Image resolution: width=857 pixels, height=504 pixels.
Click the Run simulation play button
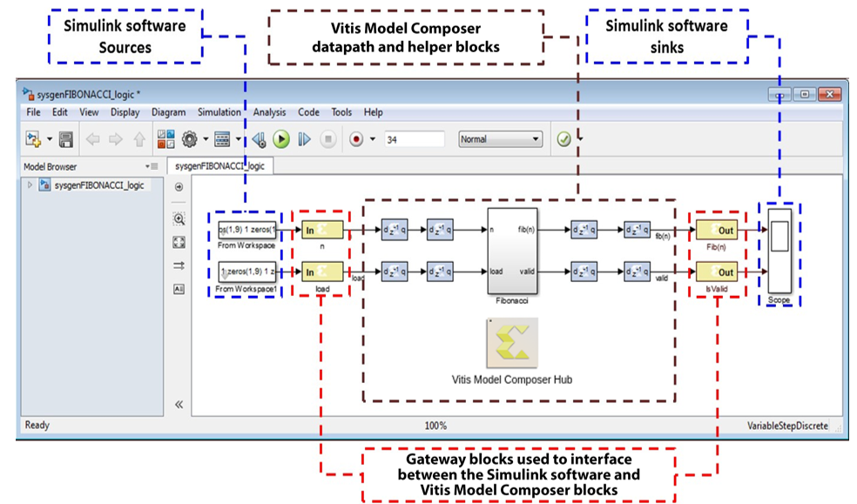[281, 139]
